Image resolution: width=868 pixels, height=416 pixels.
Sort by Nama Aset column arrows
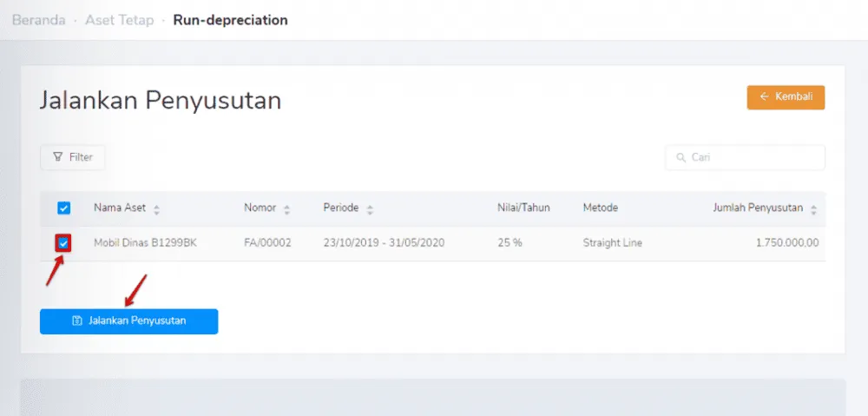click(156, 209)
